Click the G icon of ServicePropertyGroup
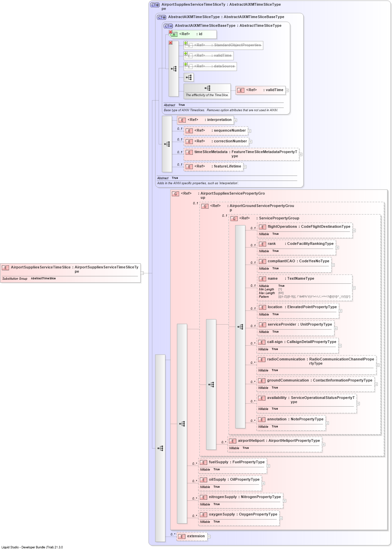392x549 pixels. 234,218
